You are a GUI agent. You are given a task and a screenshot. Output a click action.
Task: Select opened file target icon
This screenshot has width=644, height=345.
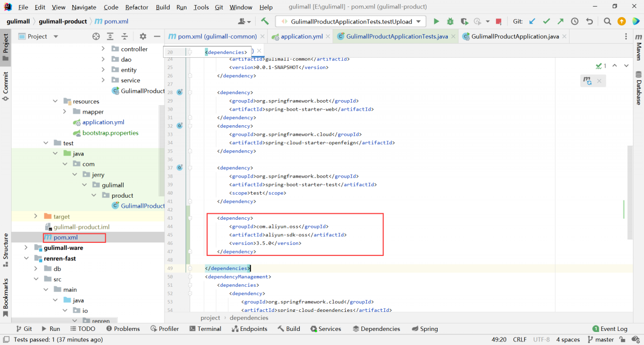(96, 36)
